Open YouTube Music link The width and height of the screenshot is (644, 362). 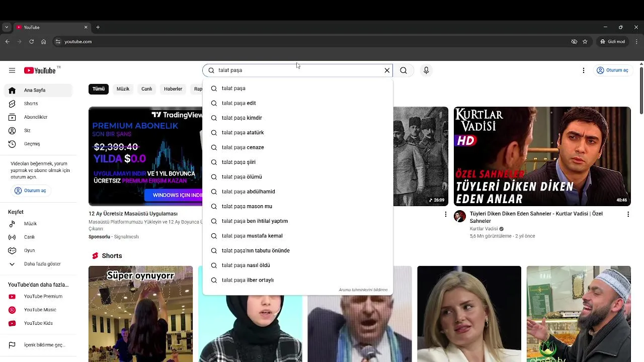tap(38, 310)
